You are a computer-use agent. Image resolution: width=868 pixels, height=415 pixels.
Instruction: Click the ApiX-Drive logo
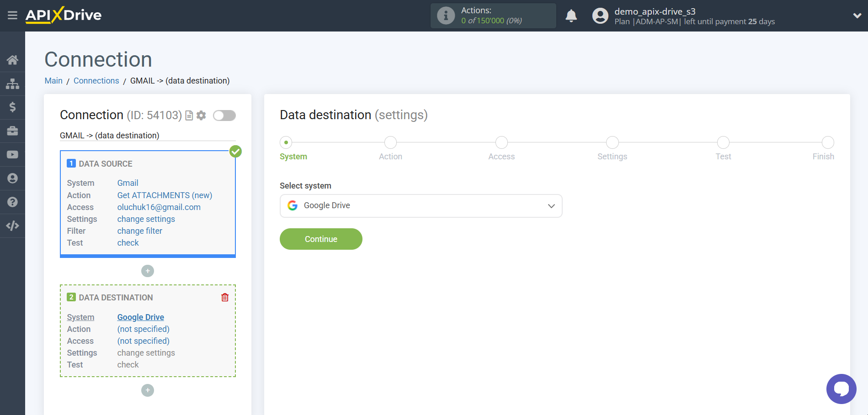coord(64,15)
